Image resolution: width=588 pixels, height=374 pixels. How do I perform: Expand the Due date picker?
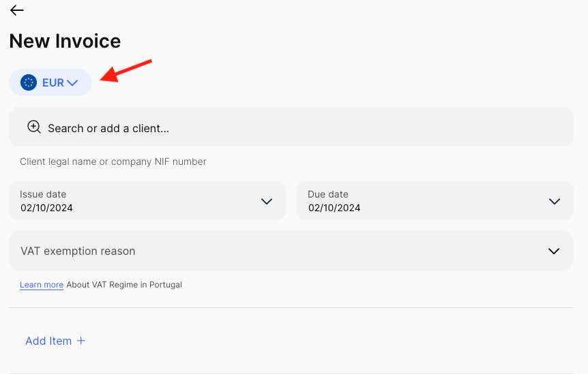435,201
